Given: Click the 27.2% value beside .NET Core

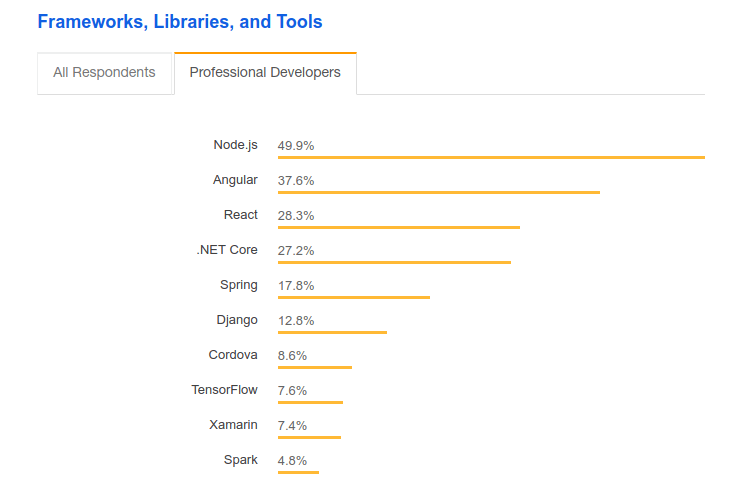Looking at the screenshot, I should [296, 250].
